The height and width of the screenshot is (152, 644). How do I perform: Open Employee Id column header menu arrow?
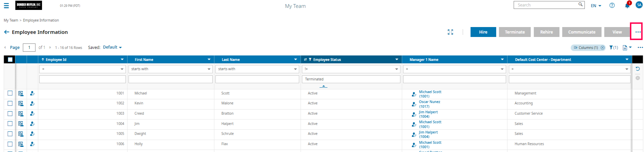(x=122, y=60)
